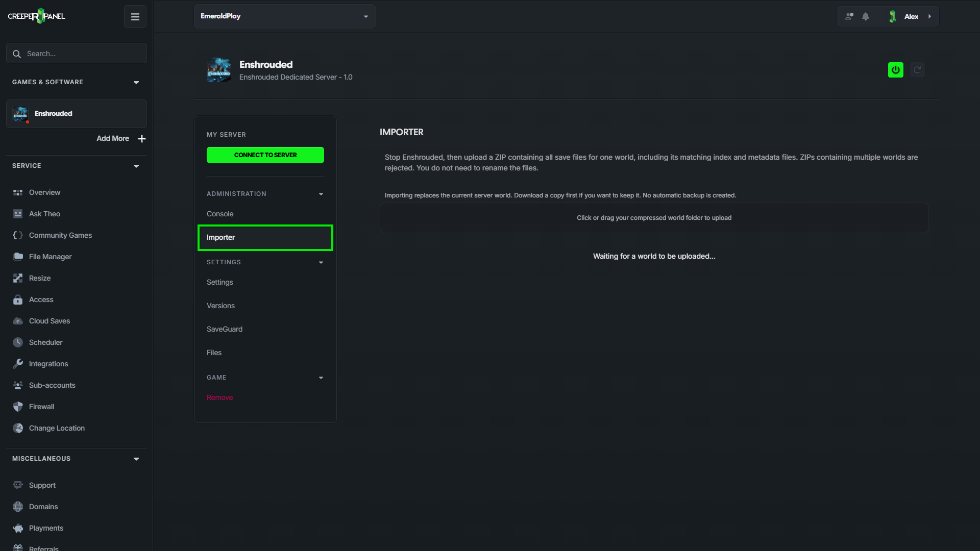The image size is (980, 551).
Task: Click the Resize icon
Action: point(18,278)
